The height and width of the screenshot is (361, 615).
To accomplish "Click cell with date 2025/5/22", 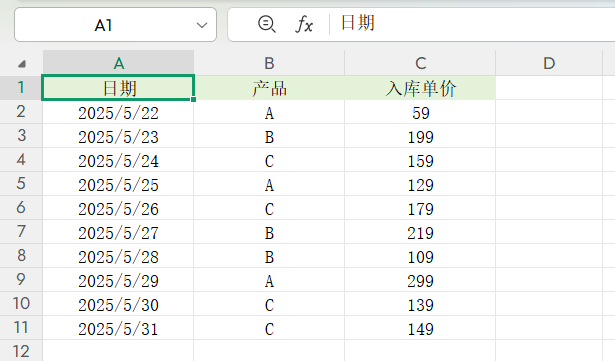I will [118, 113].
